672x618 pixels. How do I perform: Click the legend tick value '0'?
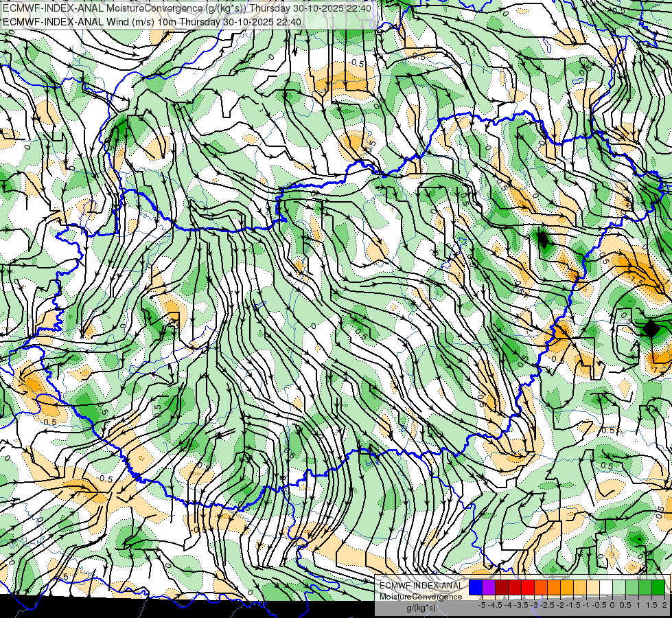tap(612, 605)
